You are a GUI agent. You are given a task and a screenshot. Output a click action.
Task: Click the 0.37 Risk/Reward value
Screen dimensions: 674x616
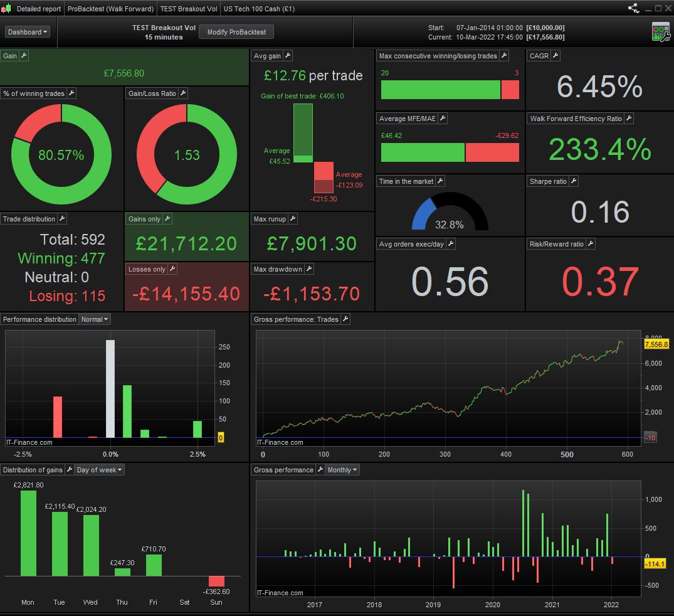coord(600,281)
